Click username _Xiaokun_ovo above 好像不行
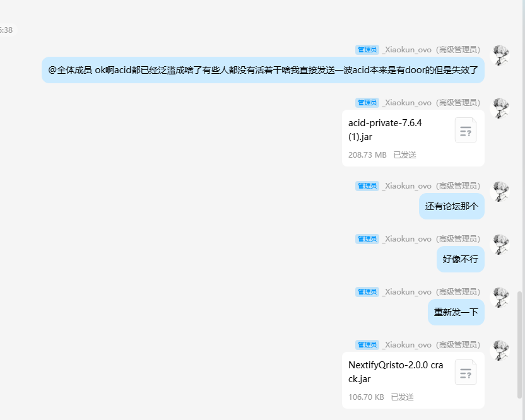 pos(407,239)
